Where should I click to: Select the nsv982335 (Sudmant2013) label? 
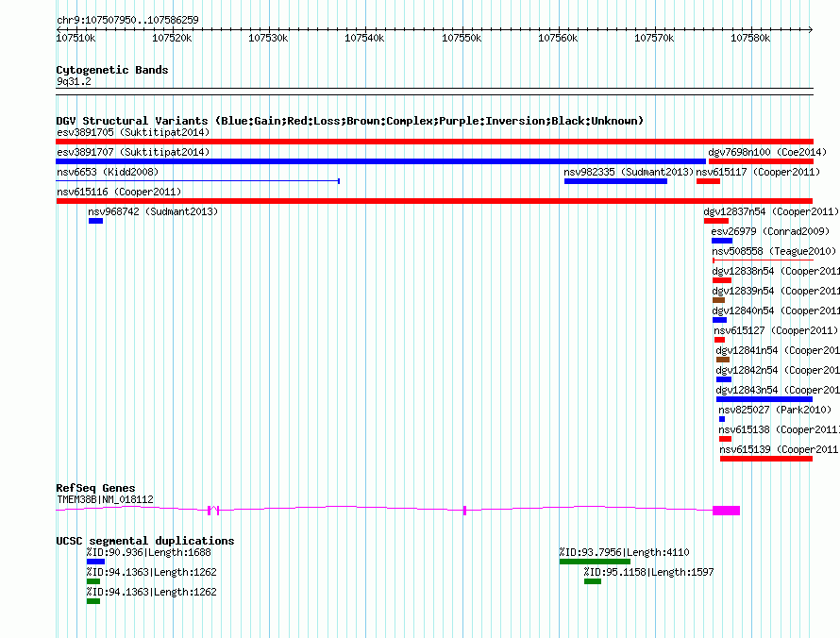pyautogui.click(x=629, y=172)
